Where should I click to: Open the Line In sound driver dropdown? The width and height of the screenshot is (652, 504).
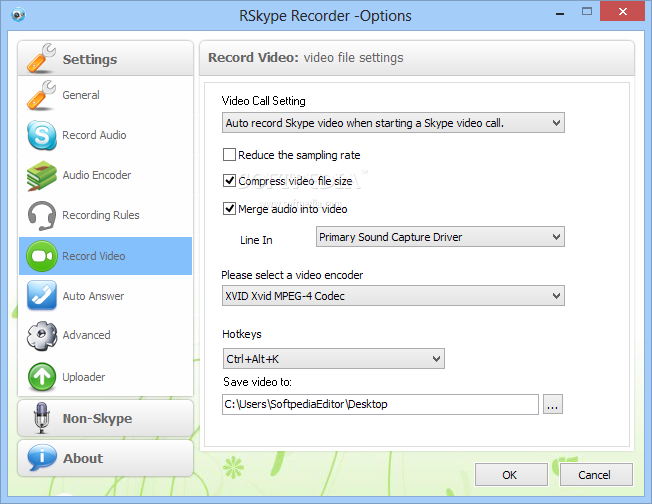440,237
